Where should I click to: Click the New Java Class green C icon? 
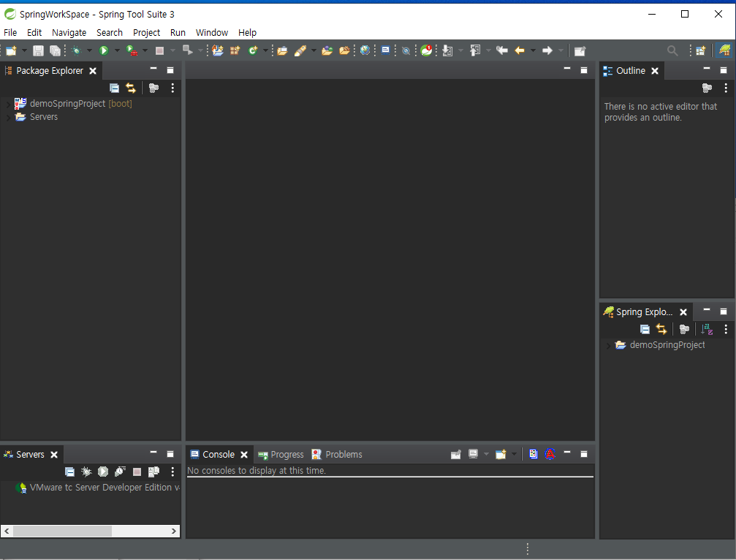253,50
